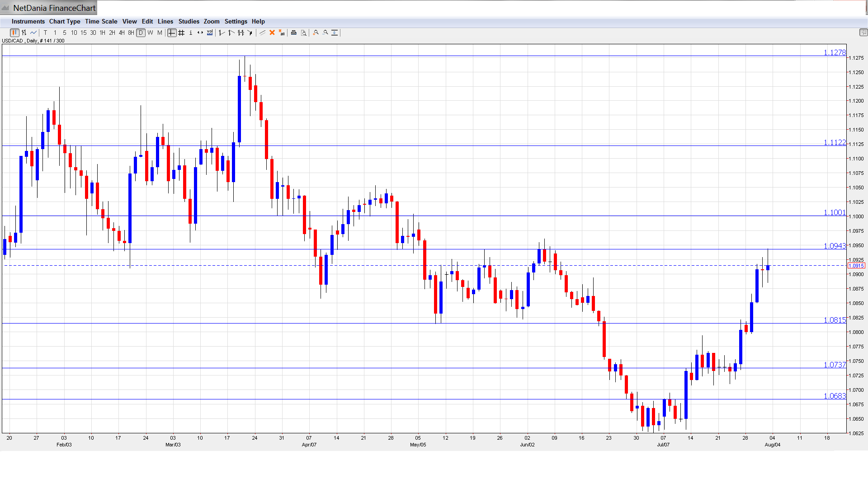
Task: Set the time scale to 4H
Action: point(122,33)
